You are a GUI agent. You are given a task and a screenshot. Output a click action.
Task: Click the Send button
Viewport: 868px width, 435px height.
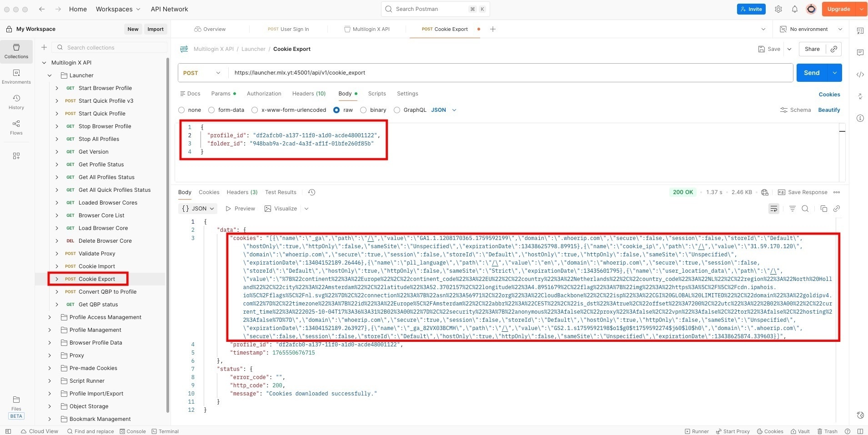813,73
